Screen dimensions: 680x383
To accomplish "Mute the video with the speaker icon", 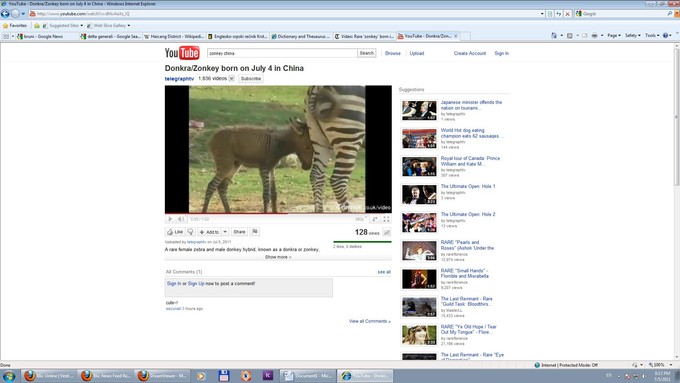I will pyautogui.click(x=181, y=219).
